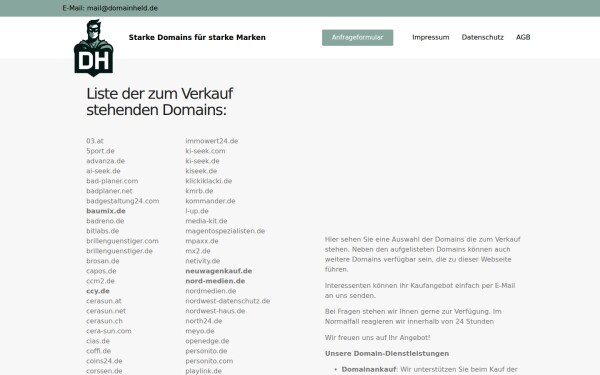The width and height of the screenshot is (600, 375).
Task: Select the north24.de domain entry
Action: click(x=204, y=321)
